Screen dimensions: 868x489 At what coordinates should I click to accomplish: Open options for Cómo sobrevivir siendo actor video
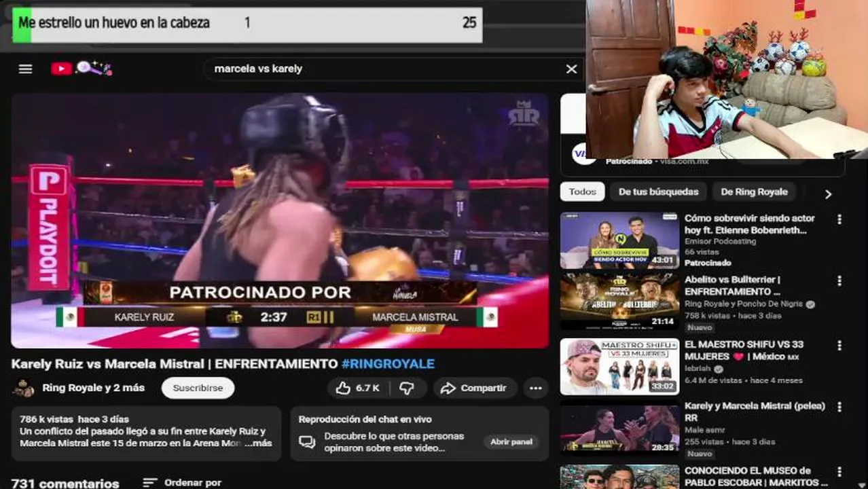click(x=839, y=219)
